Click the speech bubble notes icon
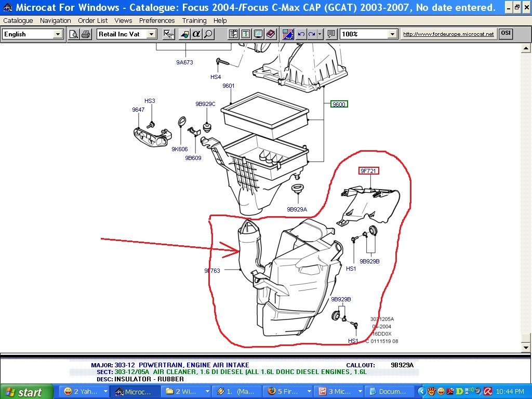Viewport: 532px width, 399px height. click(x=331, y=34)
